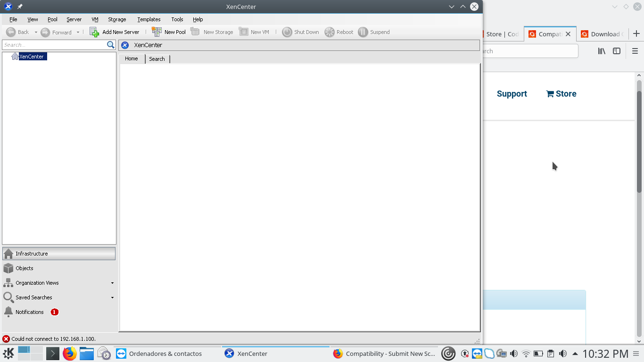
Task: Launch Firefox from the panel launcher
Action: pos(70,354)
